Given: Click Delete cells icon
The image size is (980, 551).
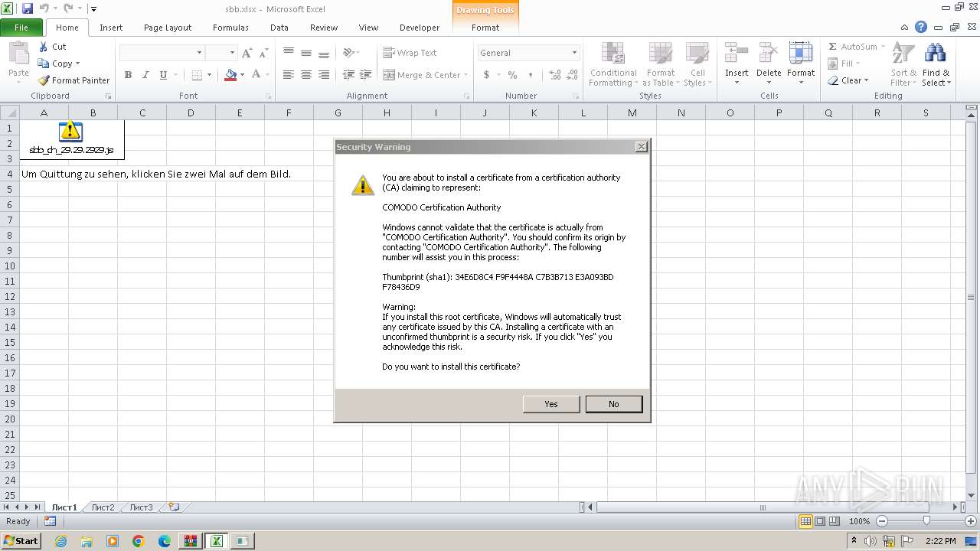Looking at the screenshot, I should [x=769, y=54].
